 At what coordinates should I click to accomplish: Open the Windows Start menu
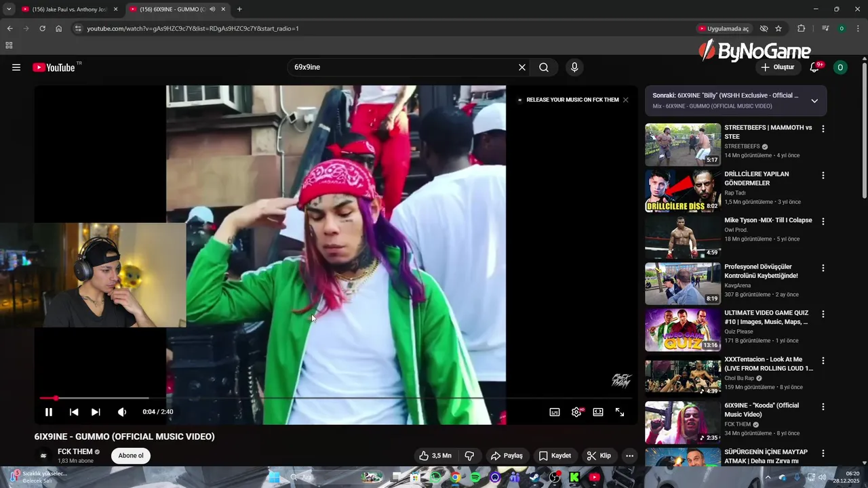coord(274,477)
